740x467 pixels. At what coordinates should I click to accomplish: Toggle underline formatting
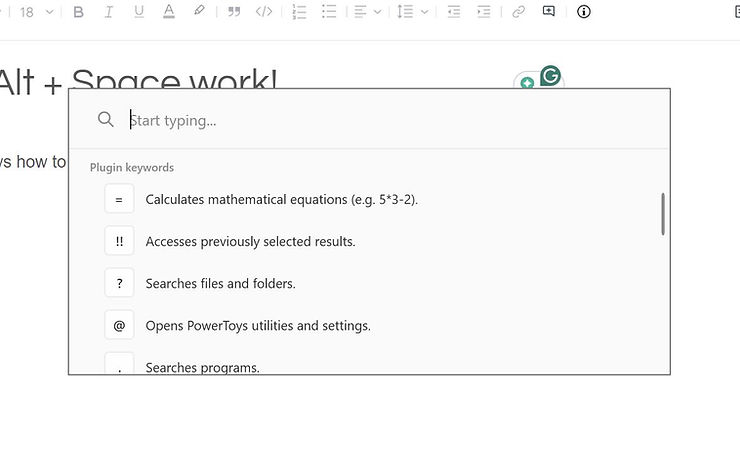click(139, 12)
